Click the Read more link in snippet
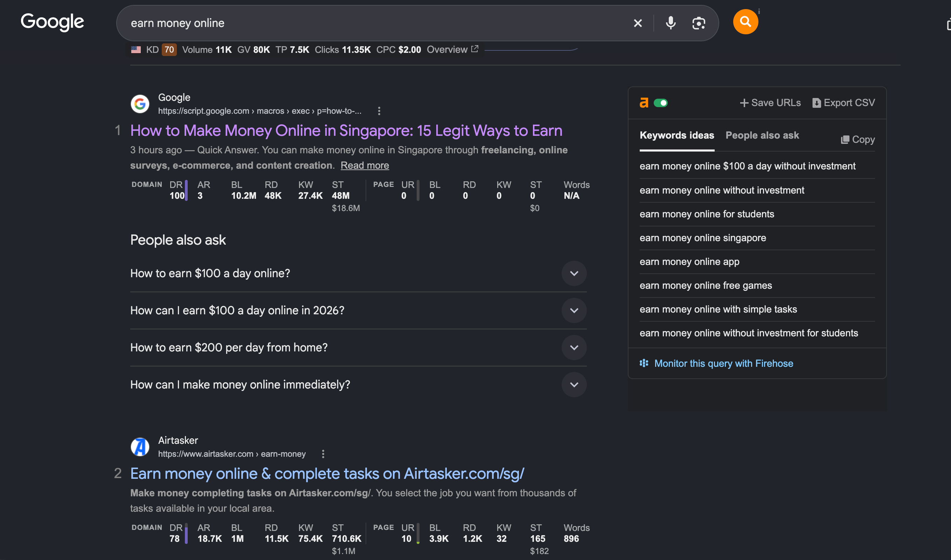 point(365,165)
